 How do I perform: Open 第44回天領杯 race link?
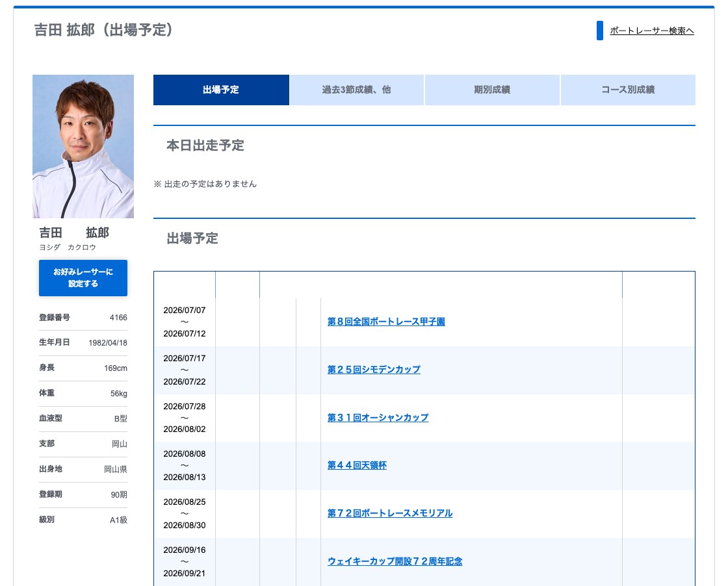357,465
